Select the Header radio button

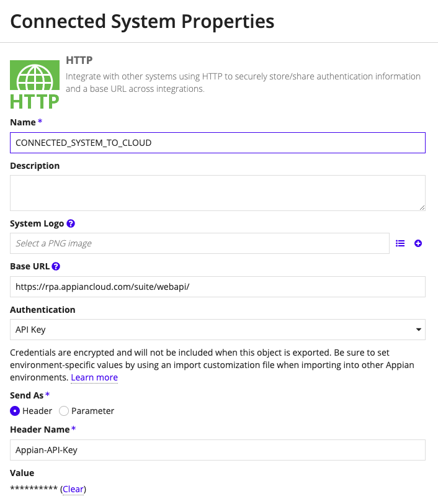coord(14,410)
